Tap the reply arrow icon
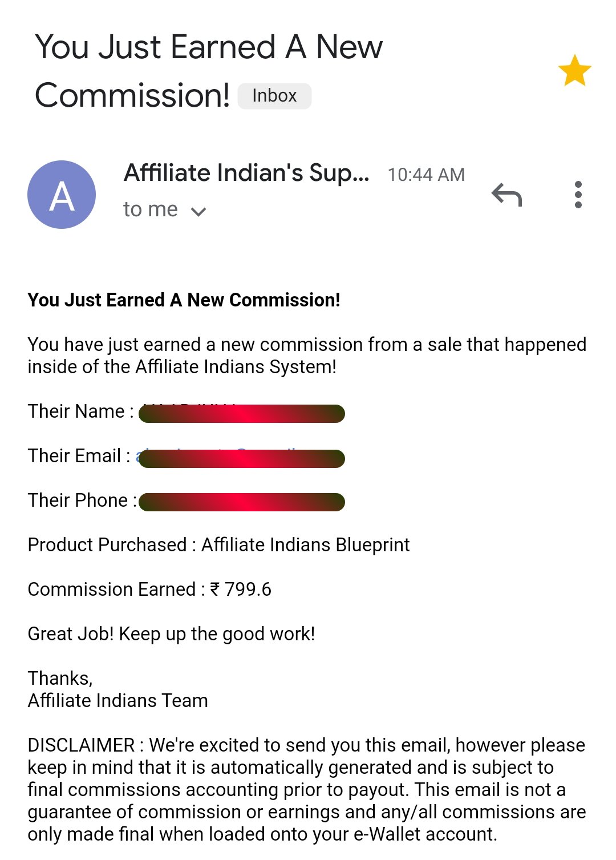The height and width of the screenshot is (860, 616). [506, 195]
